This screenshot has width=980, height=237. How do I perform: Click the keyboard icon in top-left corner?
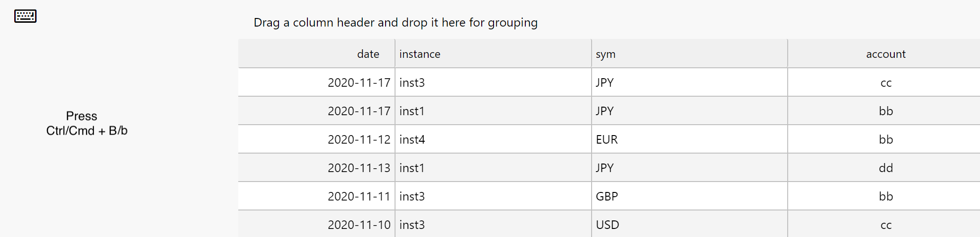25,16
